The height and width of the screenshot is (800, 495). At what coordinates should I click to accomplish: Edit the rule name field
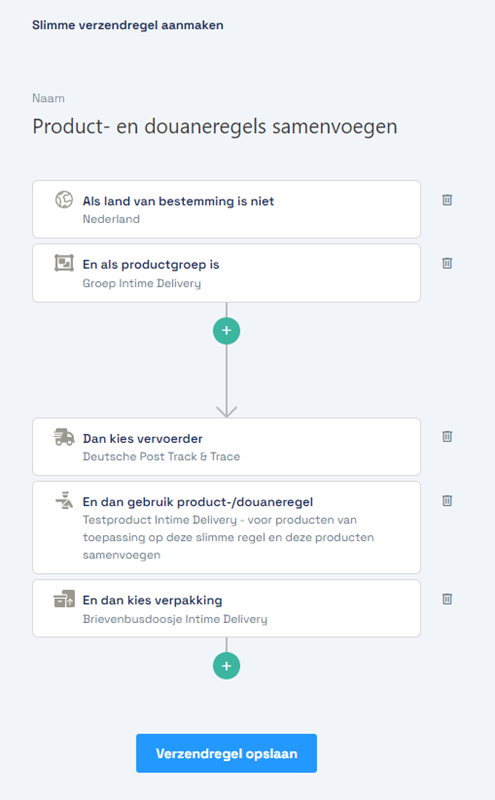coord(215,127)
